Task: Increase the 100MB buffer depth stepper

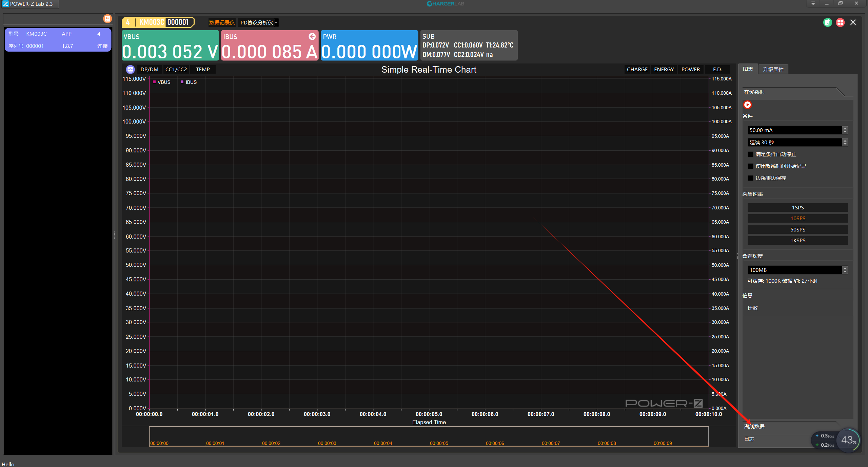Action: (x=845, y=268)
